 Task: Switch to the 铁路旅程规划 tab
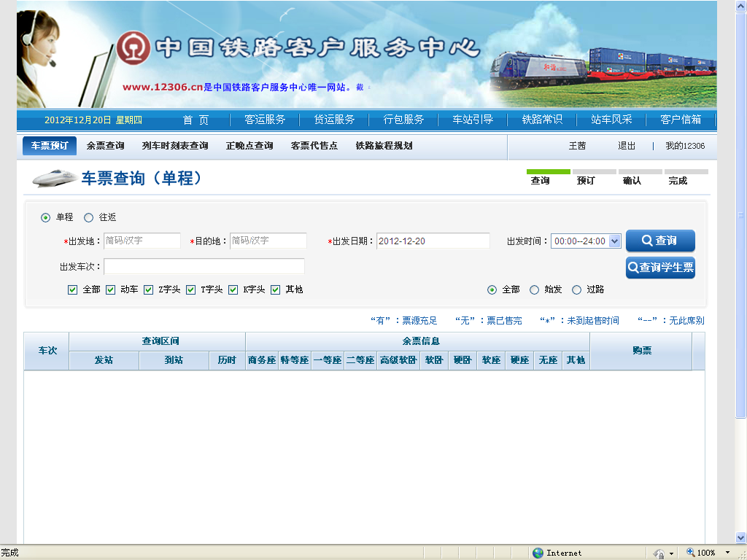(384, 146)
